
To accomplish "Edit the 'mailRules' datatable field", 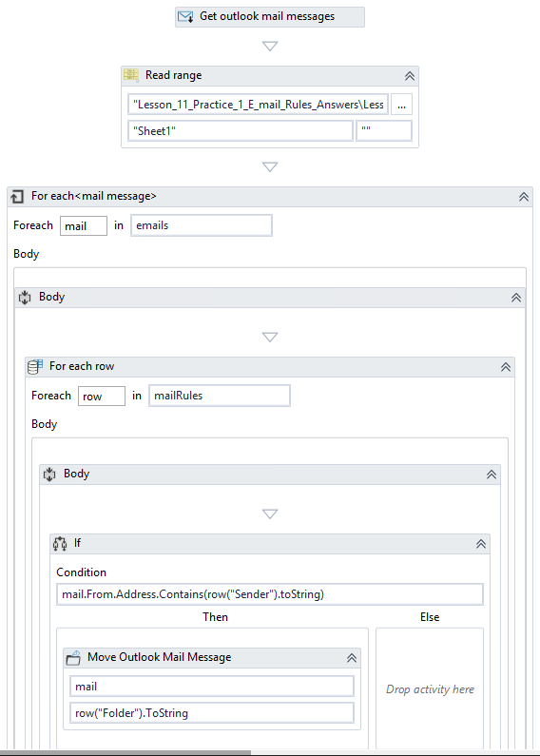I will tap(220, 396).
